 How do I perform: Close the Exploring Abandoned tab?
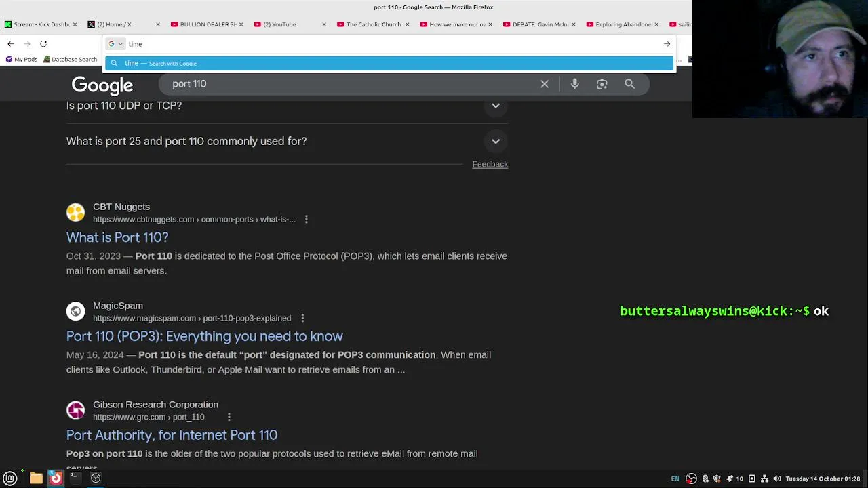pyautogui.click(x=656, y=24)
